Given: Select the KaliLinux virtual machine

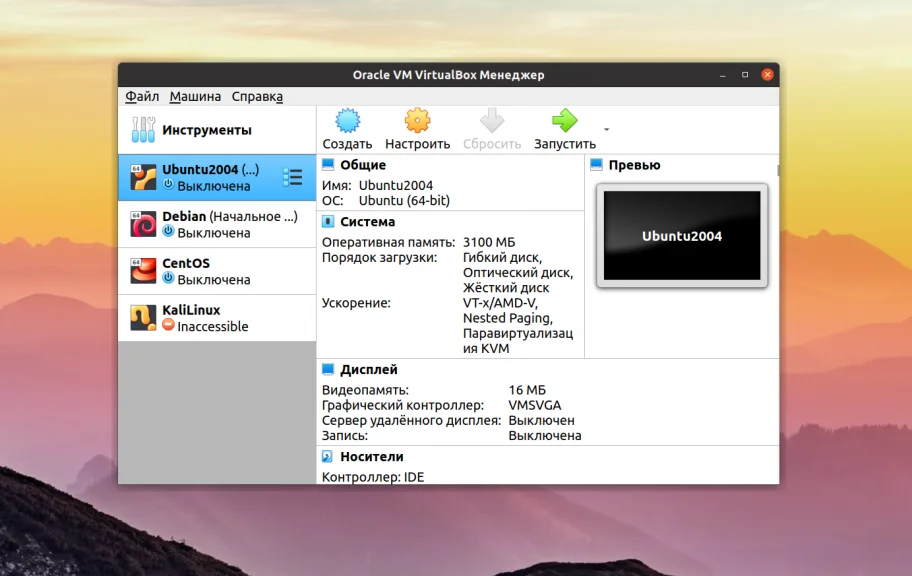Looking at the screenshot, I should coord(217,318).
